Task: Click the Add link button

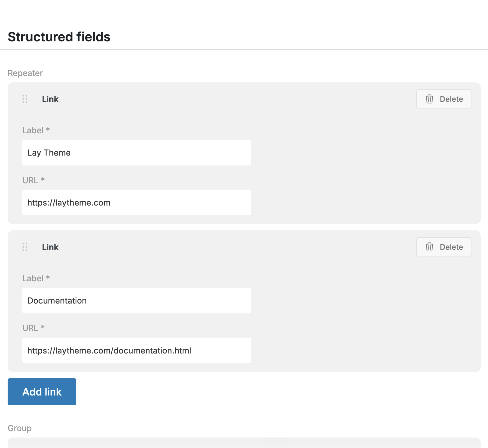Action: (x=42, y=392)
